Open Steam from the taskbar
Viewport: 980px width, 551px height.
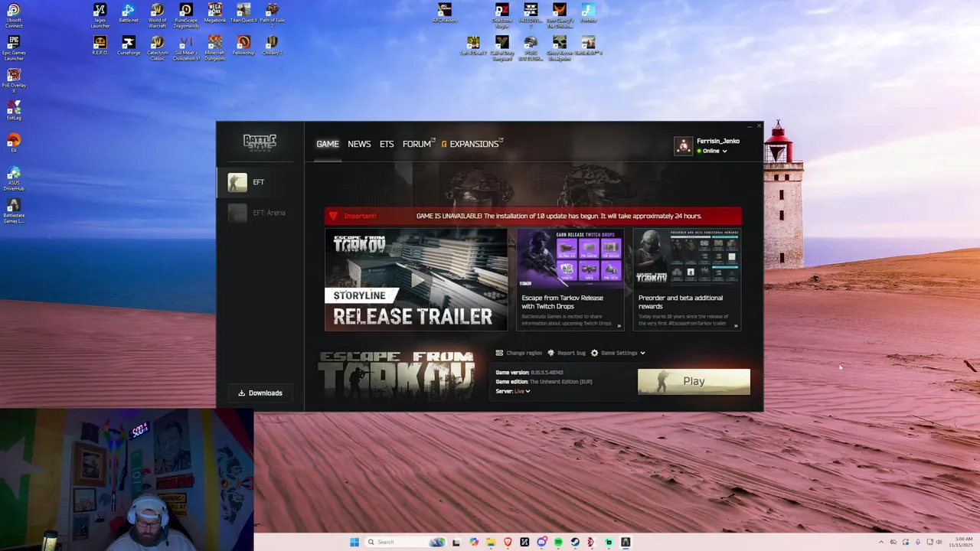[575, 542]
